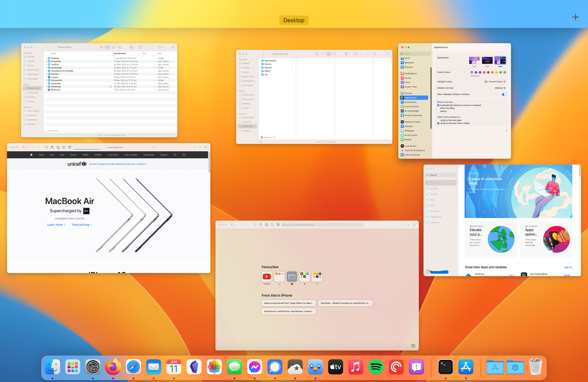Open the Sidebar icon size dropdown
The width and height of the screenshot is (588, 382).
500,88
